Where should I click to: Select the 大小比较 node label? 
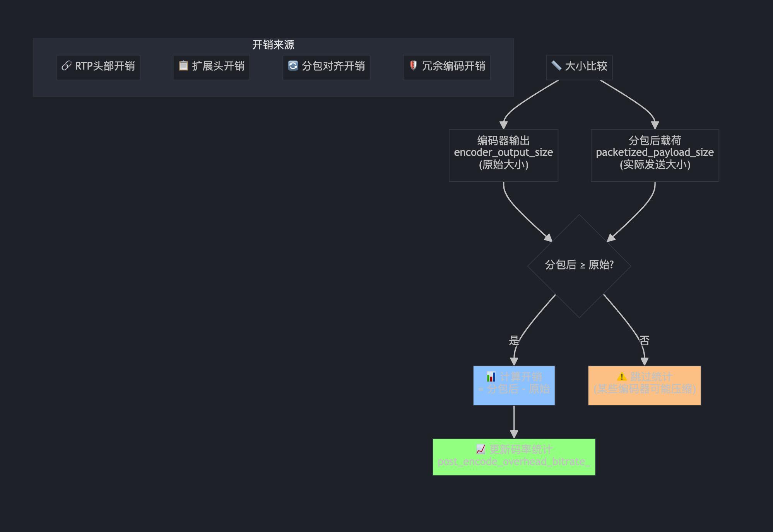click(x=579, y=66)
